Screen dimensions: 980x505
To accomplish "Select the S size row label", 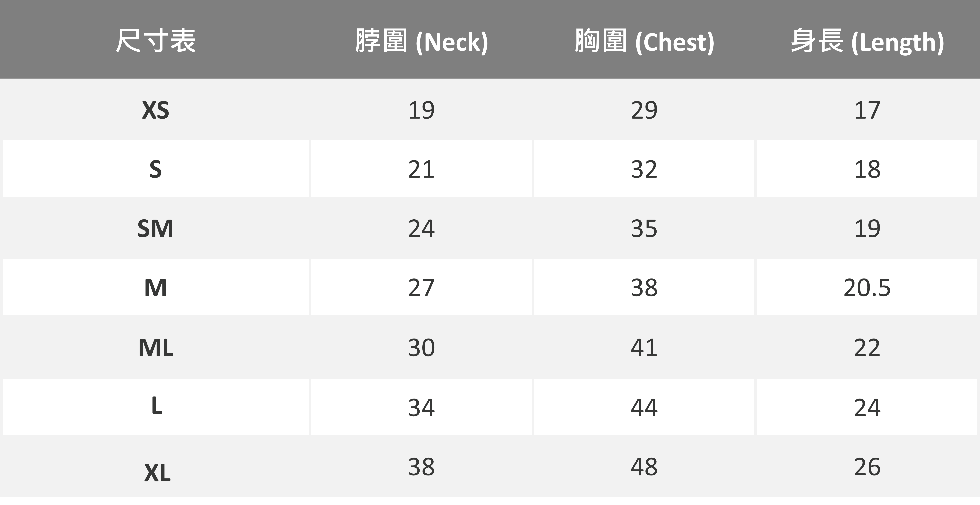I will [156, 169].
